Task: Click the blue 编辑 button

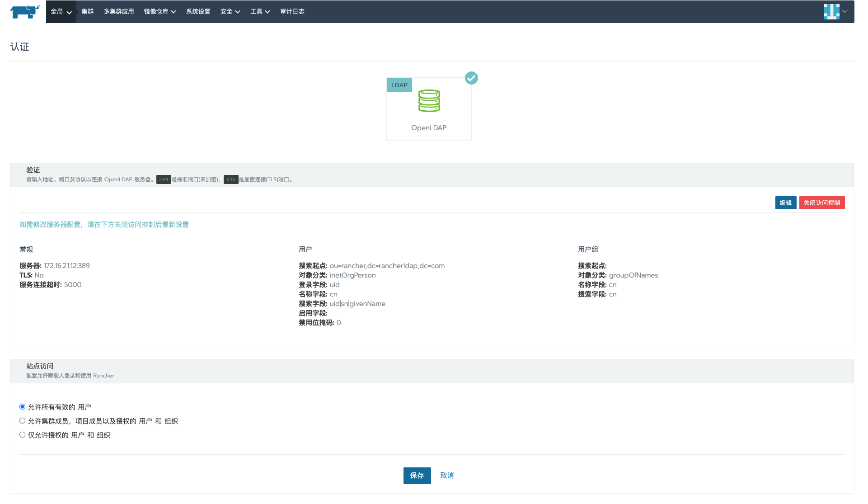Action: pyautogui.click(x=786, y=203)
